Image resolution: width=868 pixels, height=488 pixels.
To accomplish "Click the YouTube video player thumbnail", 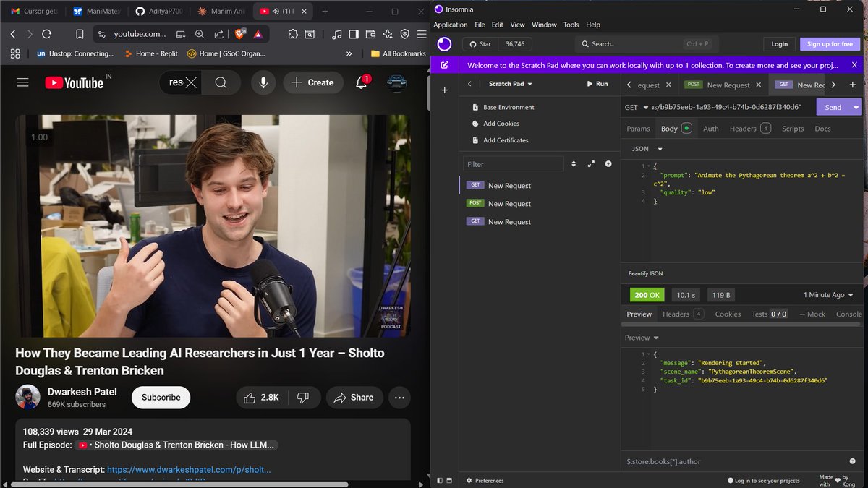I will pyautogui.click(x=213, y=226).
